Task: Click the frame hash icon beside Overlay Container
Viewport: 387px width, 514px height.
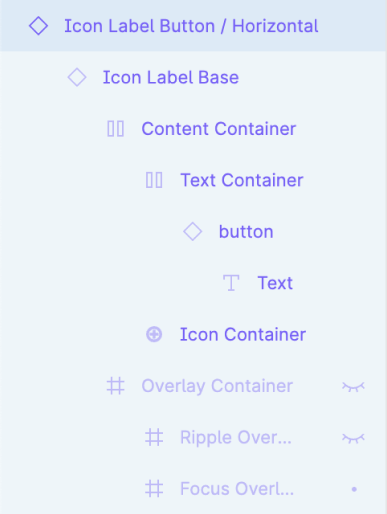Action: point(116,386)
